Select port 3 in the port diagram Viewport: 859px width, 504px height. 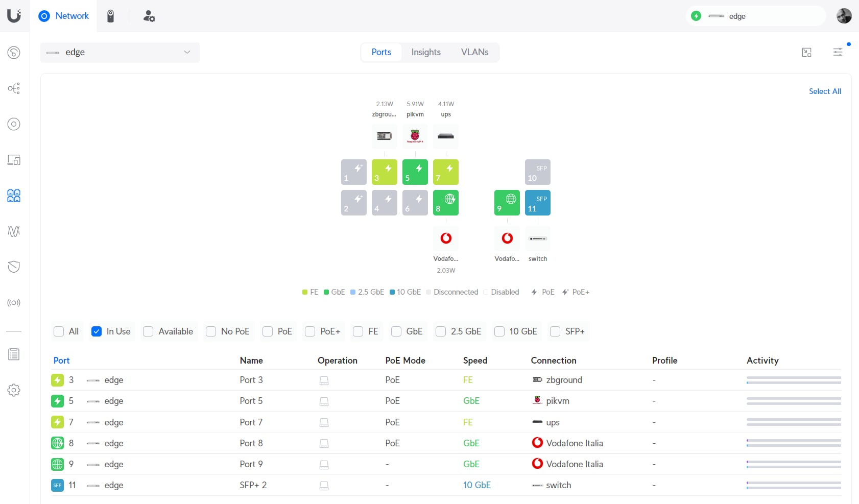[385, 172]
